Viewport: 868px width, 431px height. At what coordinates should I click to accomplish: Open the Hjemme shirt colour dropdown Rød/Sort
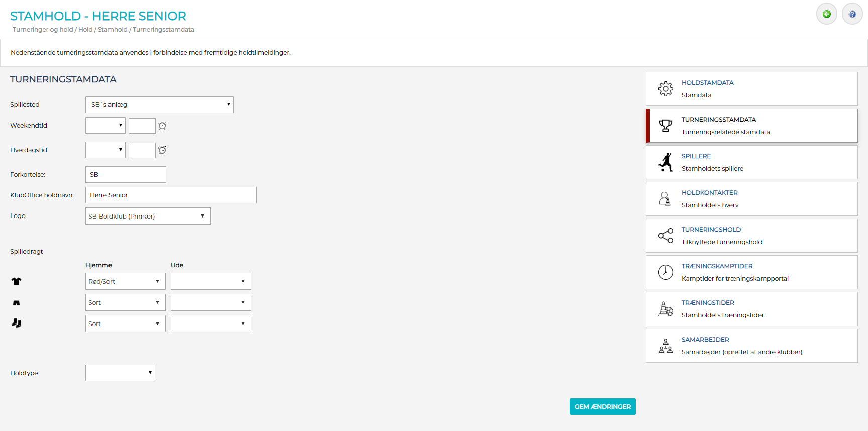125,281
